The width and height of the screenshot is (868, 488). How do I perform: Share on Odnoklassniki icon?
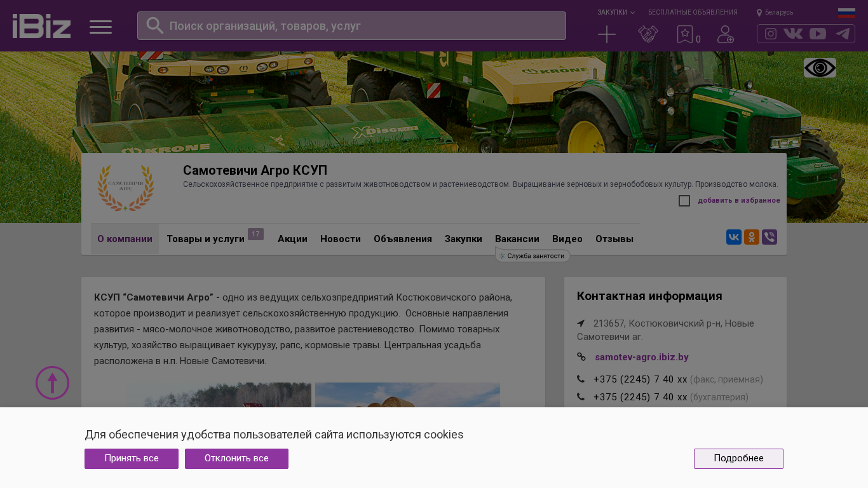pyautogui.click(x=752, y=237)
